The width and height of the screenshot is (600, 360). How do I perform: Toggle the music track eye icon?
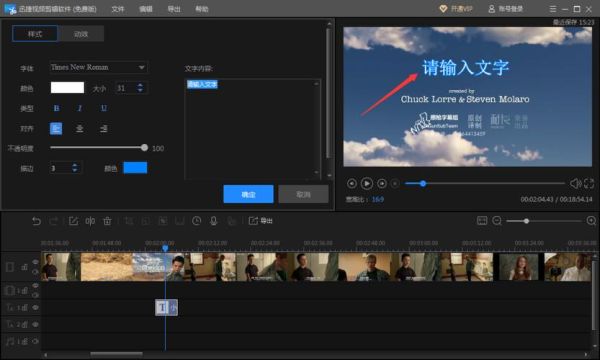[36, 341]
